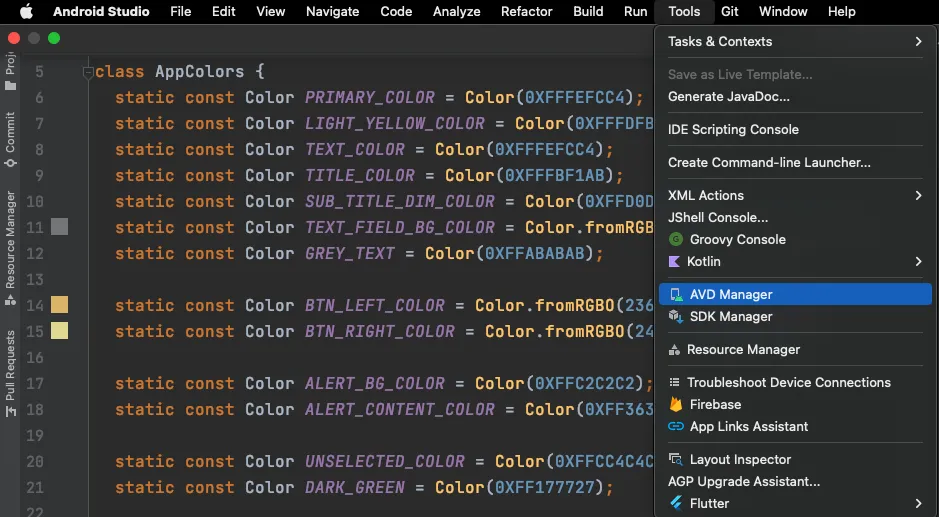Screen dimensions: 939x517
Task: Expand the XML Actions submenu arrow
Action: (918, 196)
